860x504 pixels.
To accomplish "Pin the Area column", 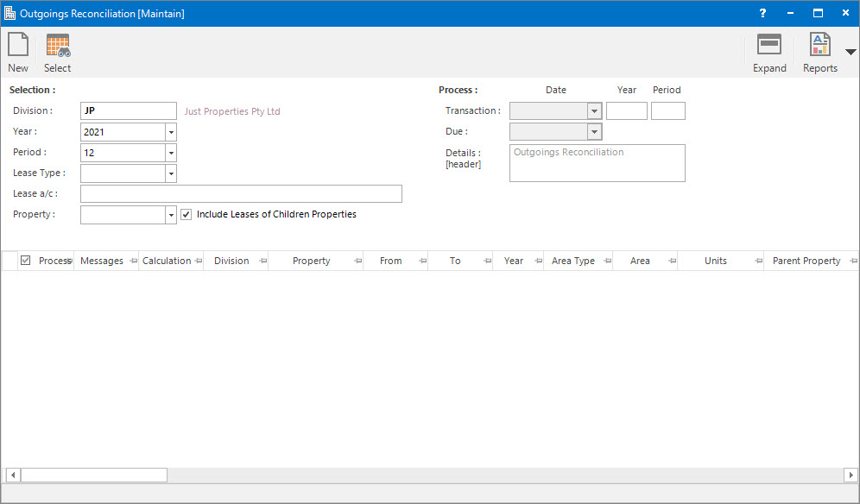I will [673, 261].
